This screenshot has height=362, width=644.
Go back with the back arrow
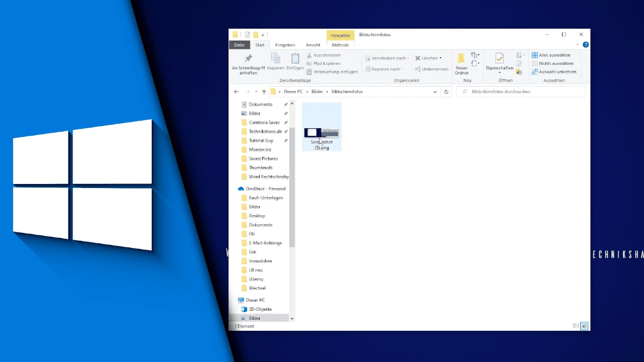pos(236,92)
